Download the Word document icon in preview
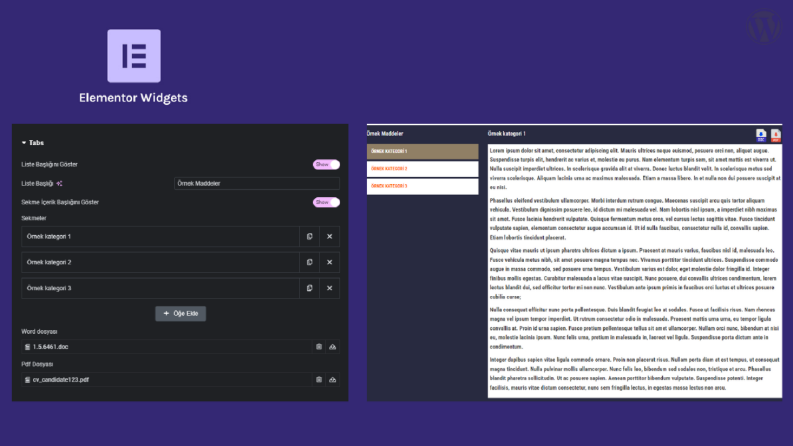793x446 pixels. [761, 135]
